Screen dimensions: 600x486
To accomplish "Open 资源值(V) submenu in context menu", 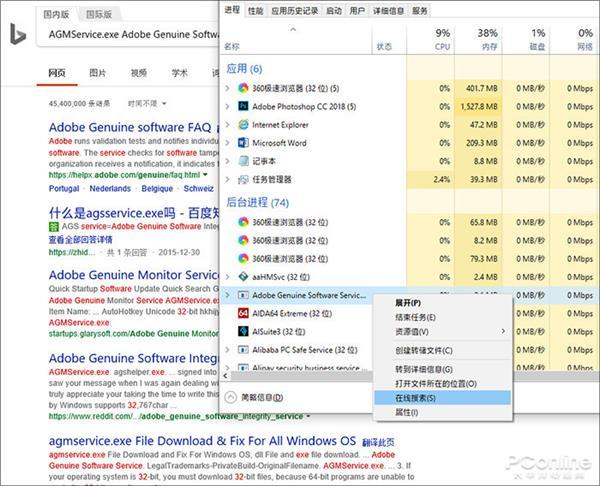I will tap(443, 331).
